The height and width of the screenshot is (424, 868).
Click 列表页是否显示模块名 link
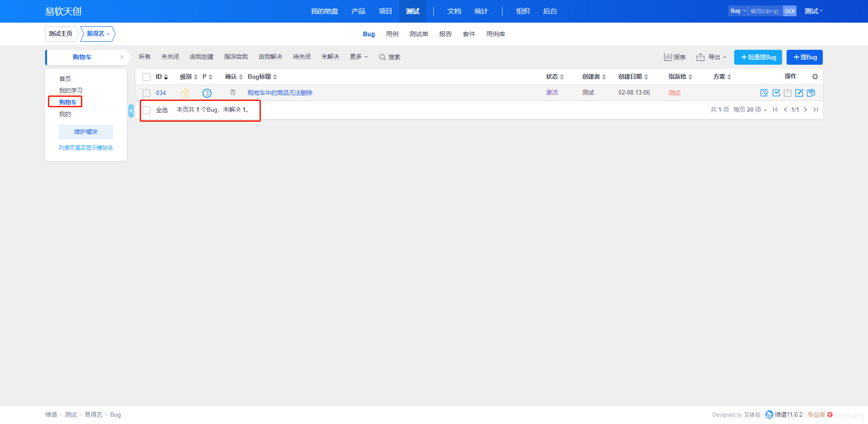tap(86, 148)
